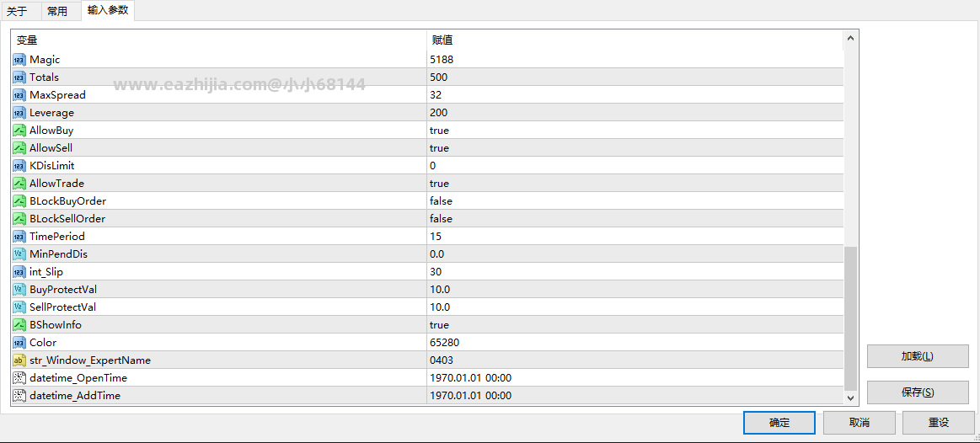Click the integer icon beside MaxSpread

click(x=19, y=95)
